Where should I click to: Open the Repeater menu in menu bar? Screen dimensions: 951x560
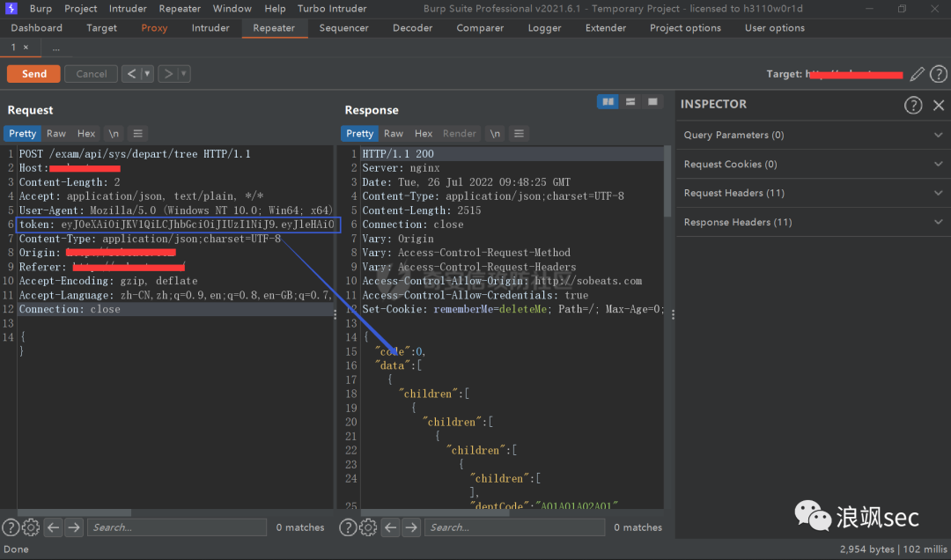click(x=180, y=9)
